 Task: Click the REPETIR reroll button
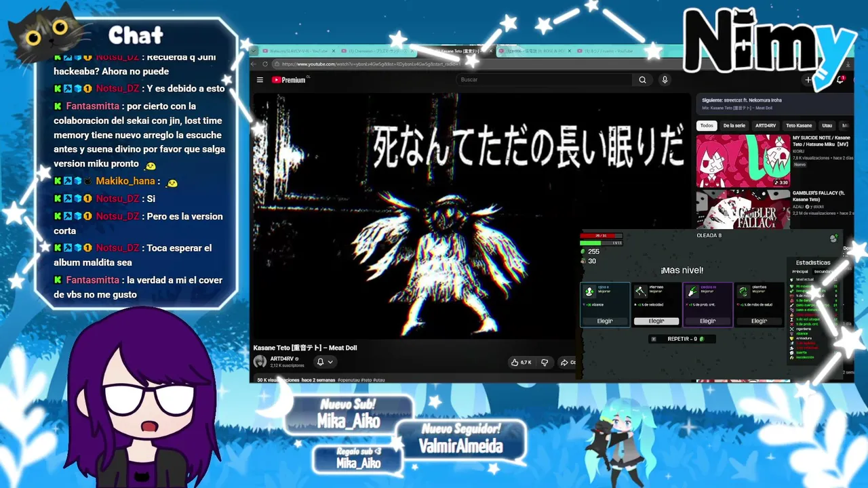(682, 339)
